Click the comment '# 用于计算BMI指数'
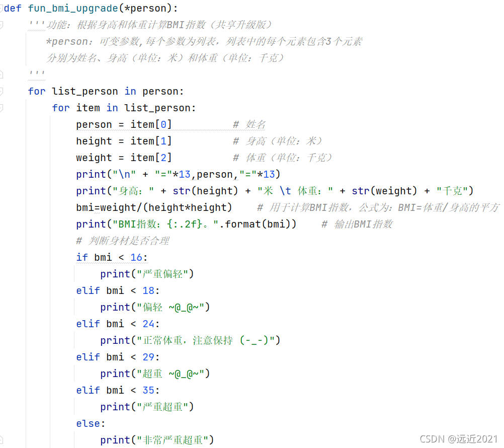 click(379, 207)
